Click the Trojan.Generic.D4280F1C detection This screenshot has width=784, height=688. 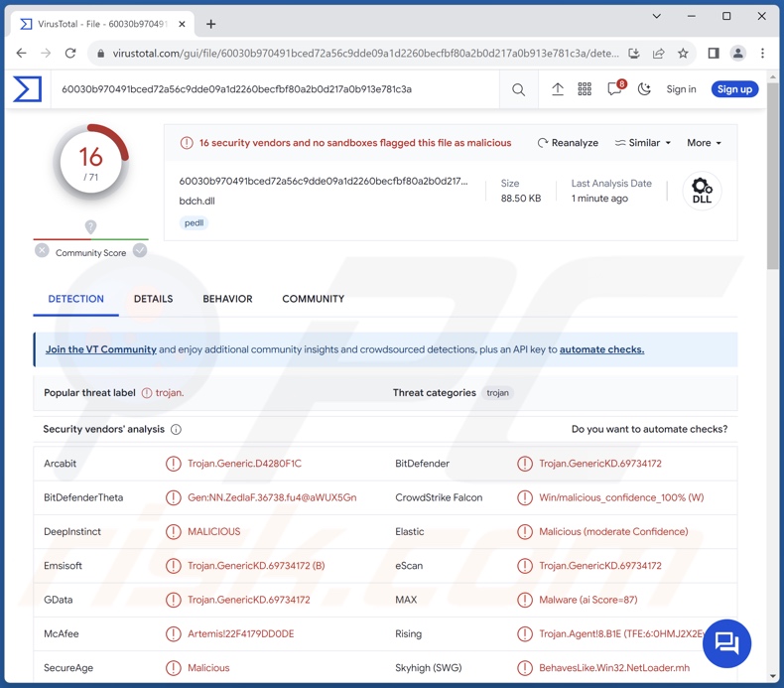click(x=244, y=464)
